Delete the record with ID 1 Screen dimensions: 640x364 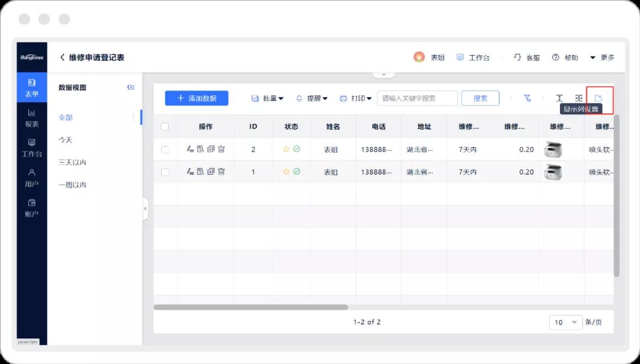221,172
